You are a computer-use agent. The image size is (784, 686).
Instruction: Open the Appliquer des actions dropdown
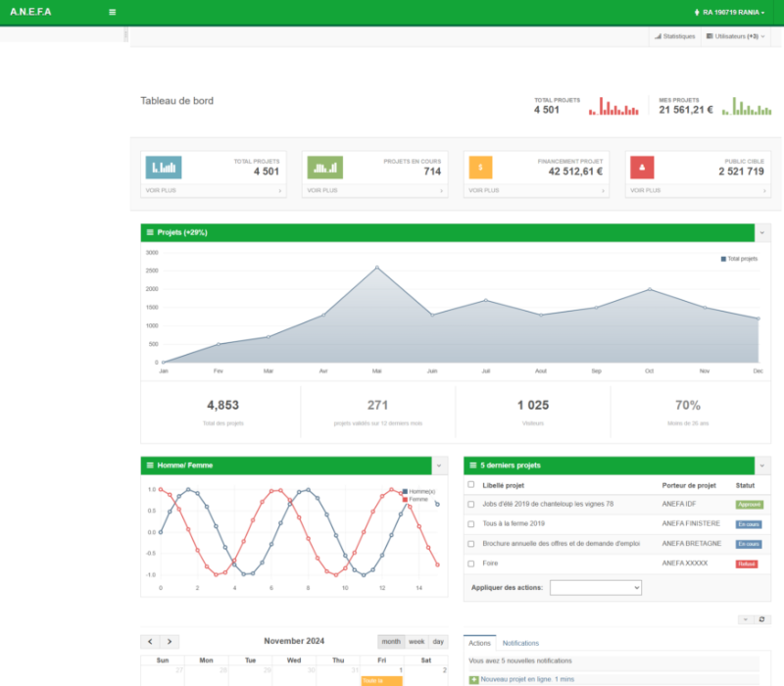[595, 587]
